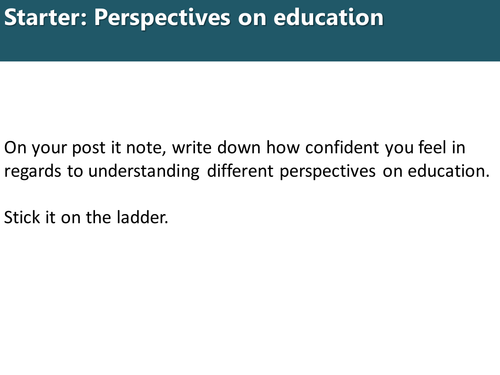Click "education." at the end of the paragraph
500x375 pixels.
pos(449,171)
